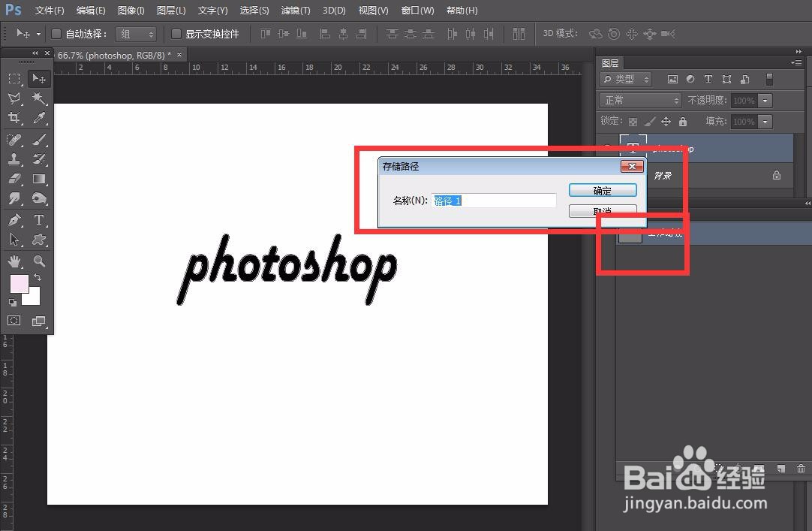Change the screen mode
Image resolution: width=812 pixels, height=531 pixels.
tap(39, 321)
